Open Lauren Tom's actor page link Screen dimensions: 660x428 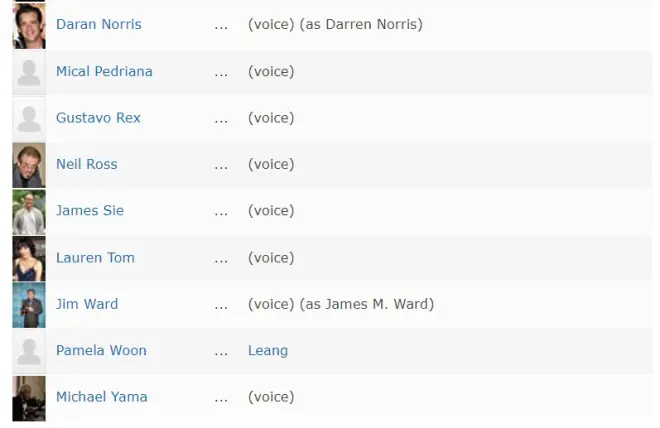pyautogui.click(x=96, y=258)
